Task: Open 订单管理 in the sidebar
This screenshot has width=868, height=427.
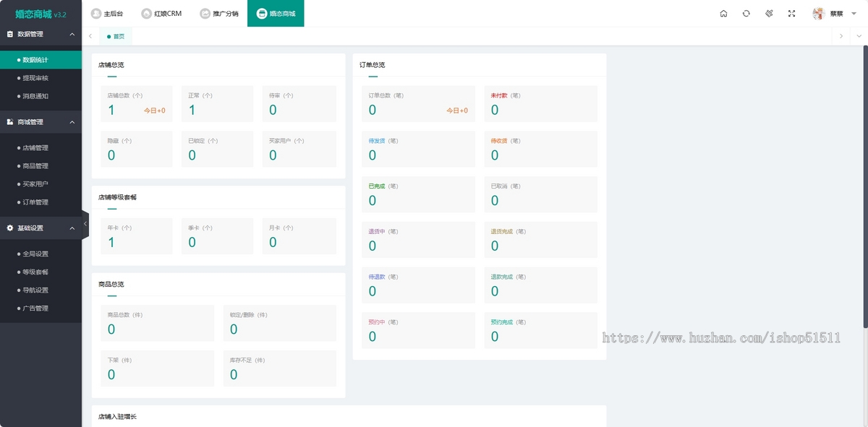Action: [x=41, y=202]
